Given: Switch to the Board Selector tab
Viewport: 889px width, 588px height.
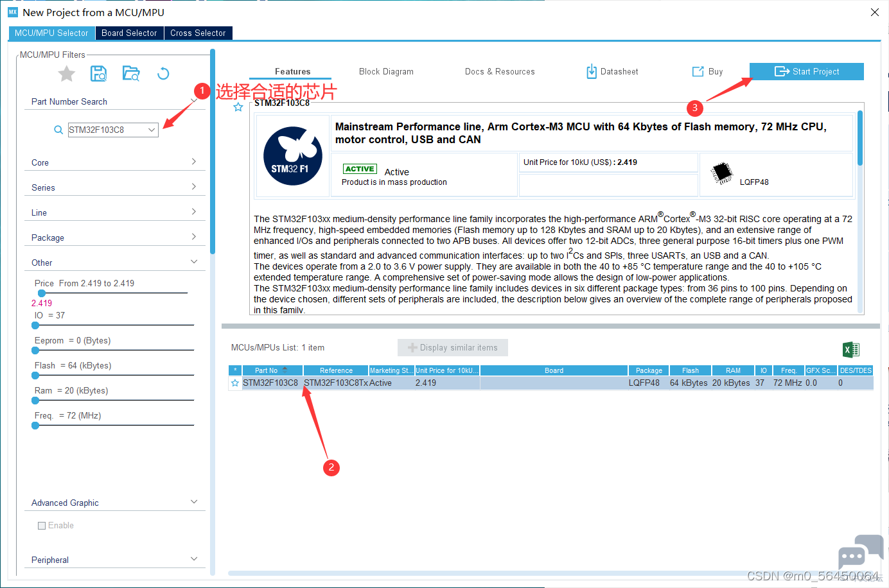Looking at the screenshot, I should point(129,33).
